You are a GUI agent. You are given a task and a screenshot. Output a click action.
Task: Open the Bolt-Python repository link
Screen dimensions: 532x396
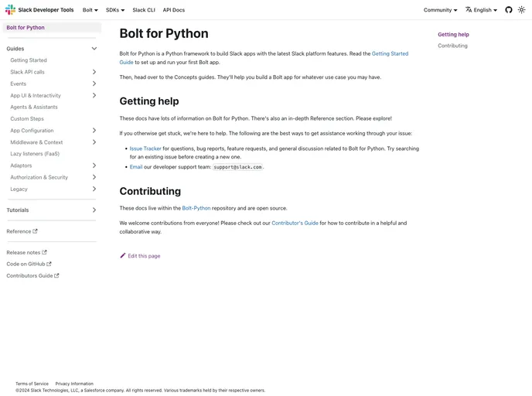[x=196, y=208]
